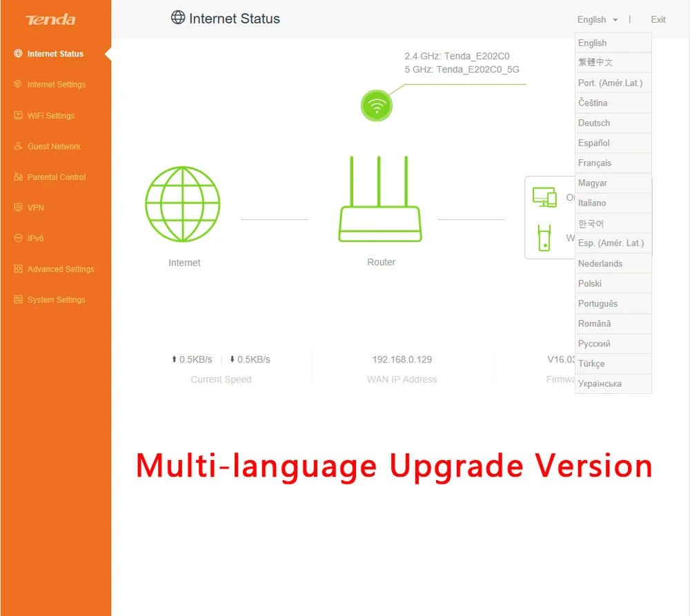Click the Guest Network person icon
This screenshot has width=690, height=616.
pos(18,146)
